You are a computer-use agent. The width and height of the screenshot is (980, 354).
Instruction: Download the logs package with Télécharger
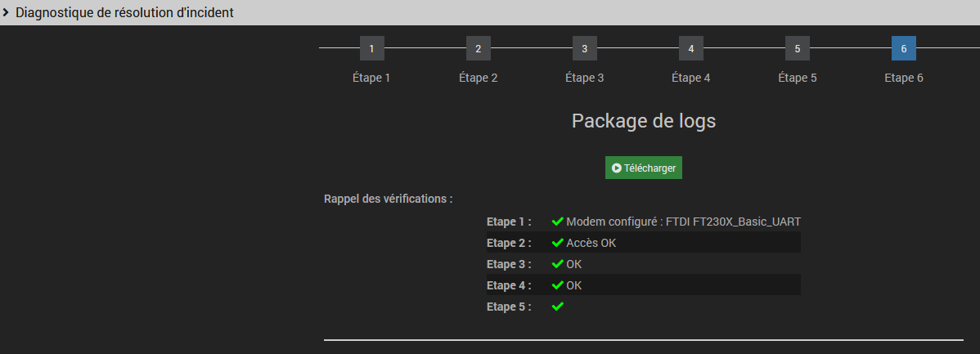click(x=644, y=168)
